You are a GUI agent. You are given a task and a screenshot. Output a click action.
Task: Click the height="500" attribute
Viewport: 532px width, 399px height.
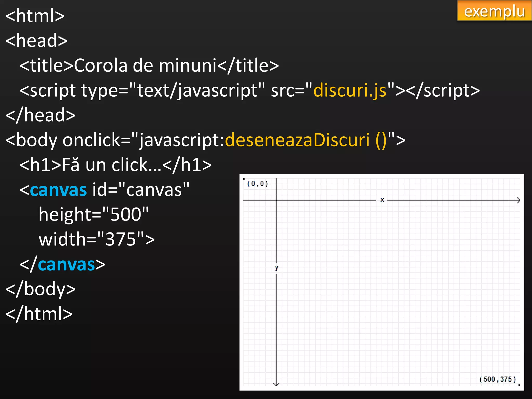click(94, 214)
